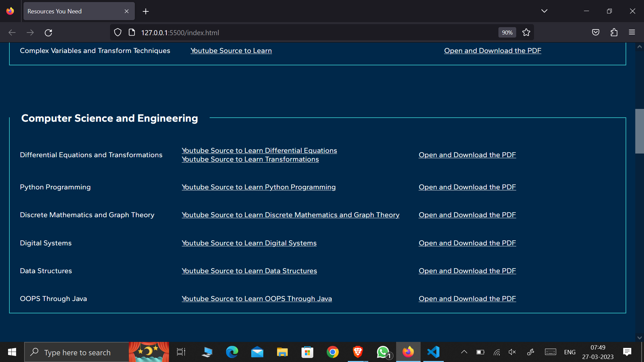Toggle muted volume icon in tray
The width and height of the screenshot is (644, 362).
click(512, 352)
